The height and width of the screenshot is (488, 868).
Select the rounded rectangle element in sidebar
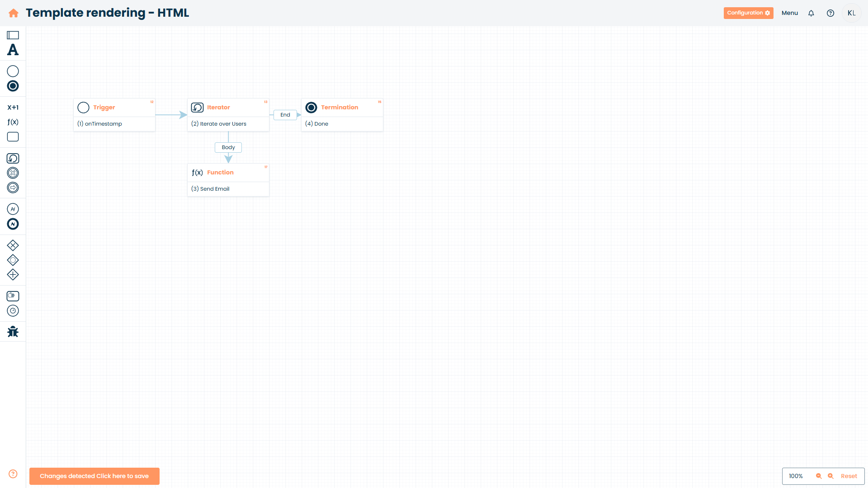[x=13, y=136]
